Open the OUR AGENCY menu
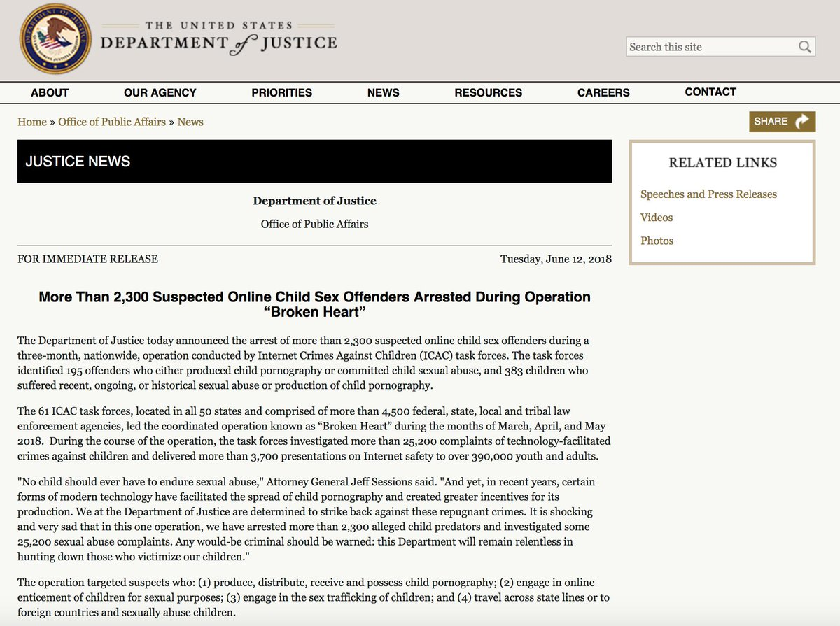This screenshot has width=840, height=626. coord(160,92)
